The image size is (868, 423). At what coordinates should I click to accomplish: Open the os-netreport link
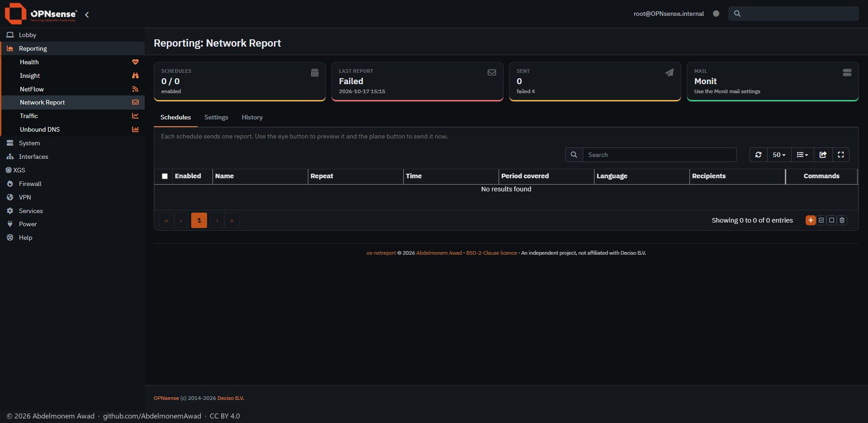click(x=381, y=253)
